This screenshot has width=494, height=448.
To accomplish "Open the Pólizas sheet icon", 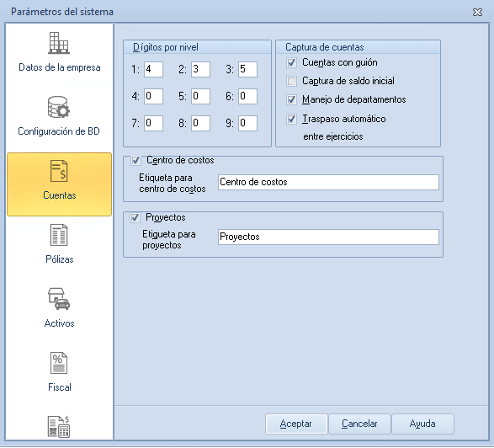I will pyautogui.click(x=59, y=235).
